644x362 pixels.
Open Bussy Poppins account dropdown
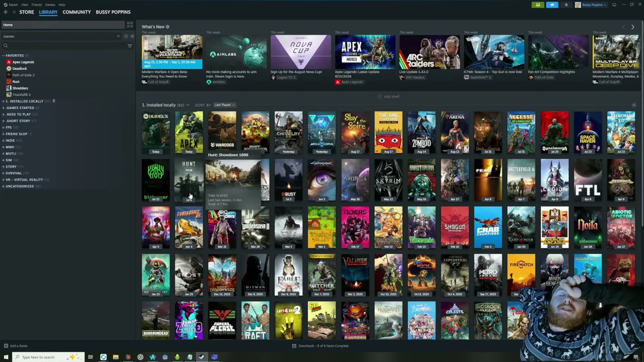(x=591, y=5)
